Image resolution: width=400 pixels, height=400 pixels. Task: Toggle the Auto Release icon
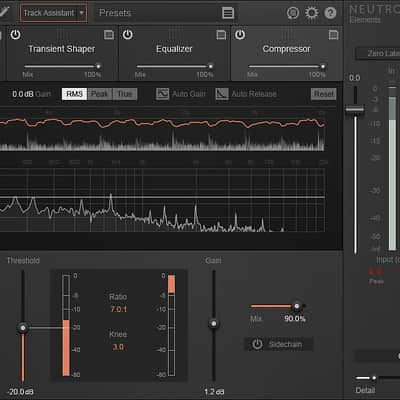click(x=222, y=94)
